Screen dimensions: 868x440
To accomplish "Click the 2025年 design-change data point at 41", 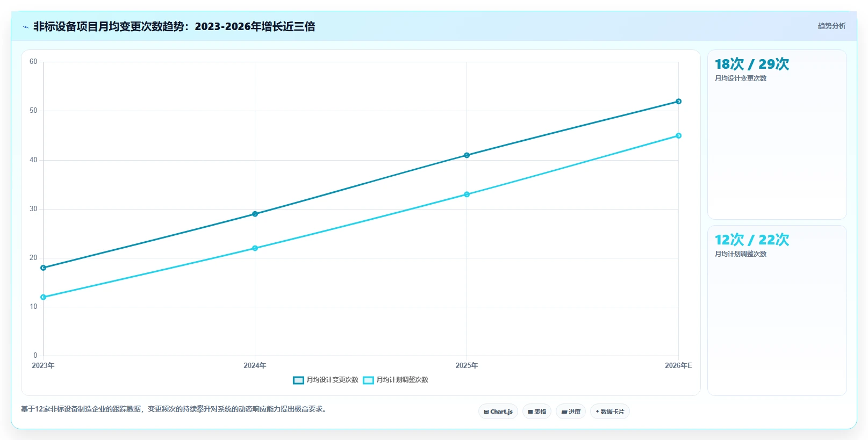I will tap(467, 155).
